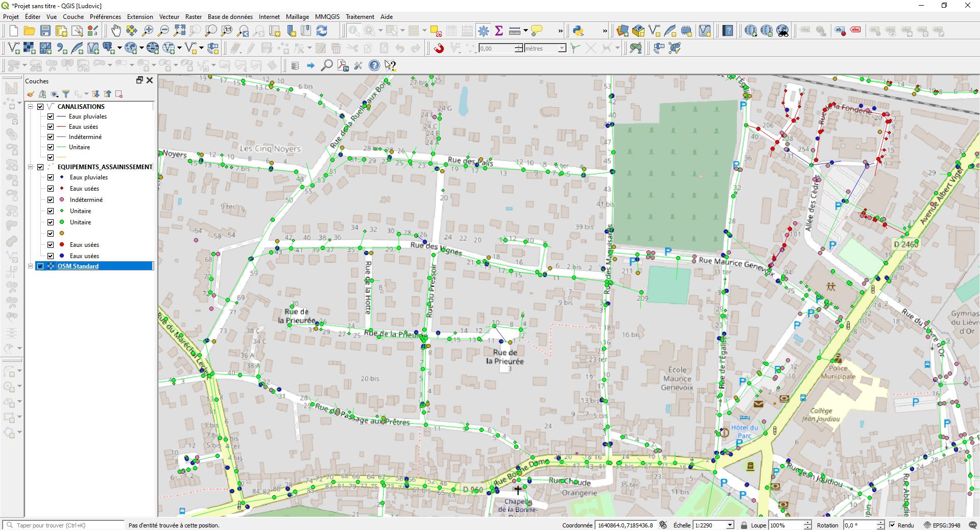Screen dimensions: 980x530
Task: Open the Vecteur menu
Action: (169, 17)
